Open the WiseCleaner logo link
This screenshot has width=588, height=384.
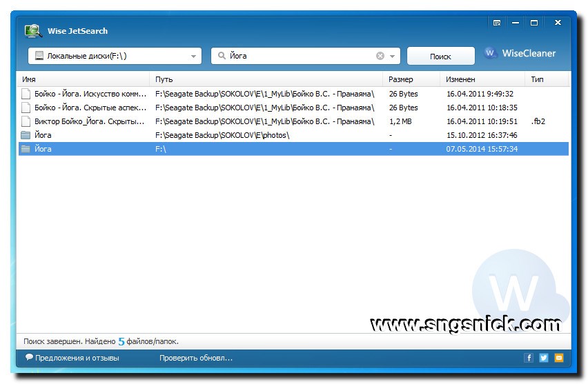coord(520,53)
